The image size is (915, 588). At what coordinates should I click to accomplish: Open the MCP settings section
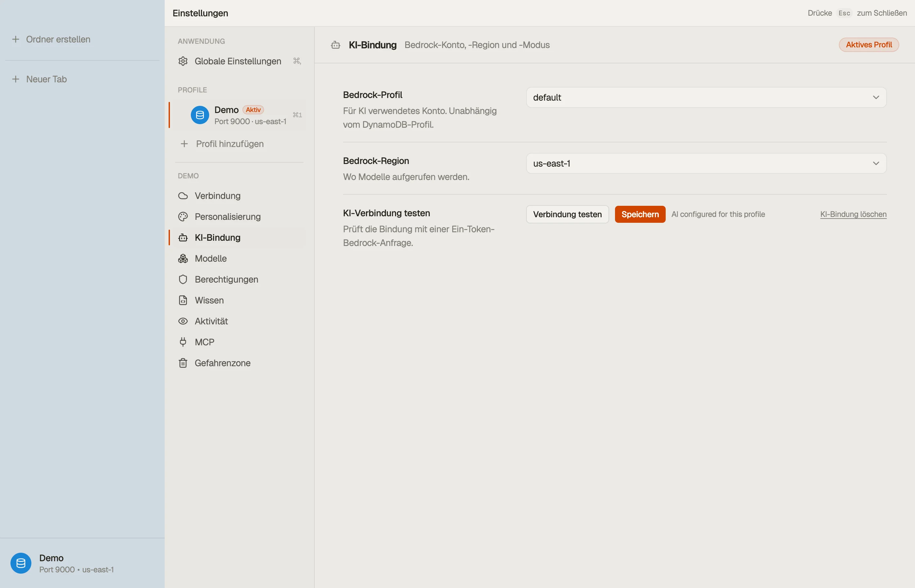coord(238,342)
